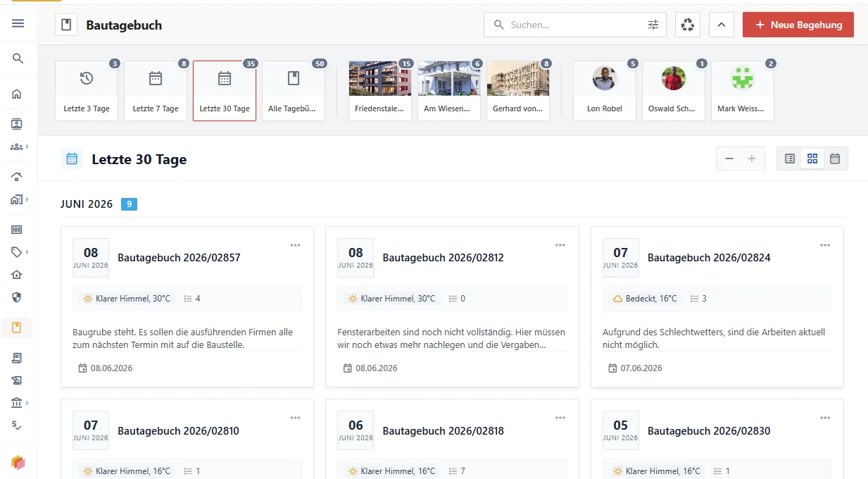Expand the people group submenu arrow

pos(27,147)
